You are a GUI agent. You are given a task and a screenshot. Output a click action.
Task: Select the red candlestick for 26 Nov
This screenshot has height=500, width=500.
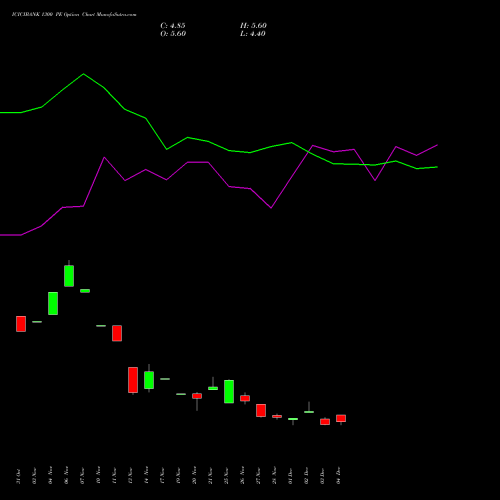coord(245,398)
